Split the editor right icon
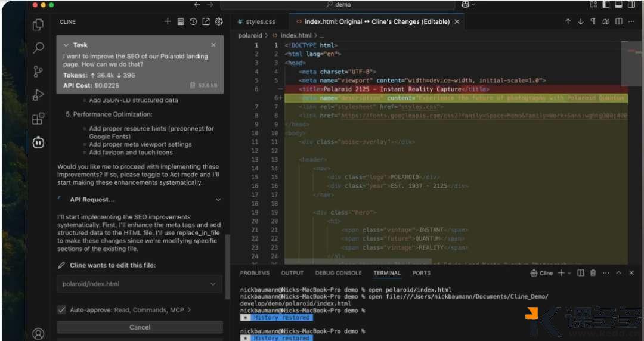The width and height of the screenshot is (644, 341). pyautogui.click(x=619, y=22)
